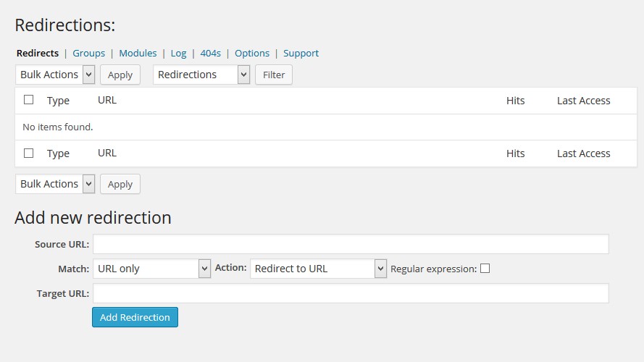The width and height of the screenshot is (644, 362).
Task: Open the bottom Bulk Actions dropdown
Action: coord(55,184)
